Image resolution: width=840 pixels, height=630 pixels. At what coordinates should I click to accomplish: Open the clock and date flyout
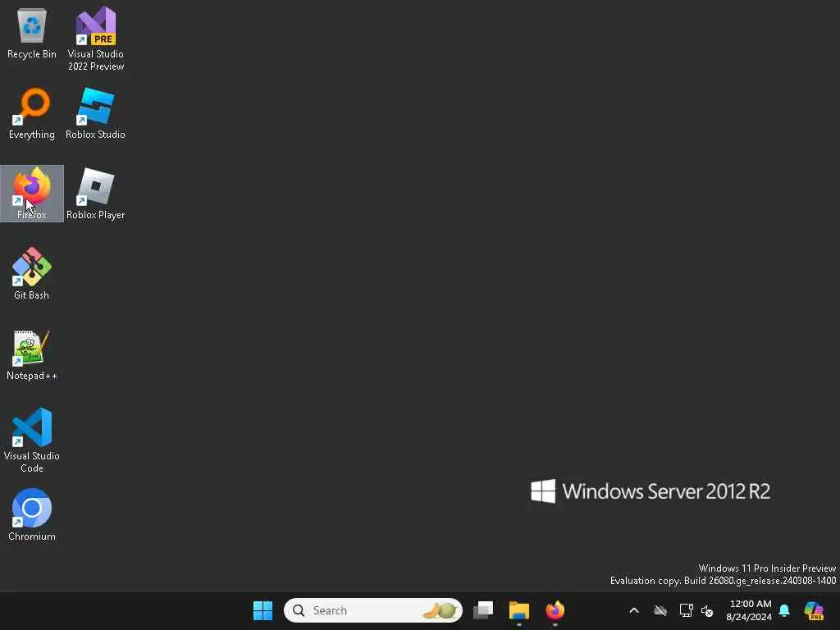pyautogui.click(x=749, y=610)
